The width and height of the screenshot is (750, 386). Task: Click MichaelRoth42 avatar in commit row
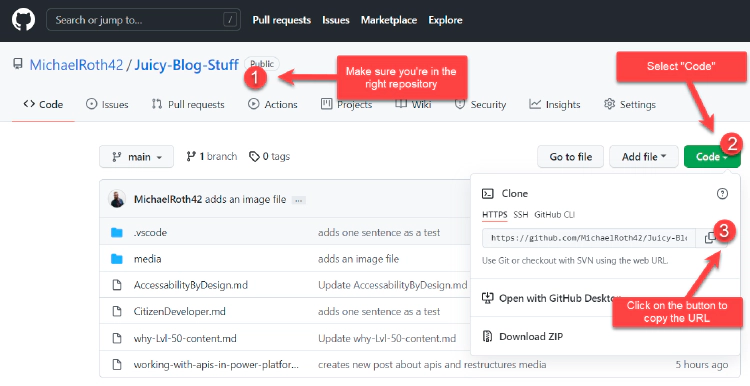click(117, 199)
